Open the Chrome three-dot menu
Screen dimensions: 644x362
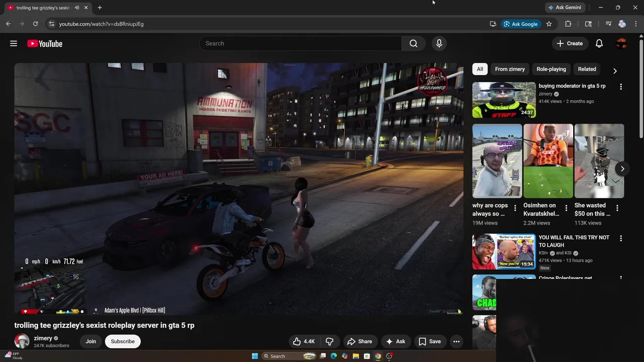(x=635, y=24)
